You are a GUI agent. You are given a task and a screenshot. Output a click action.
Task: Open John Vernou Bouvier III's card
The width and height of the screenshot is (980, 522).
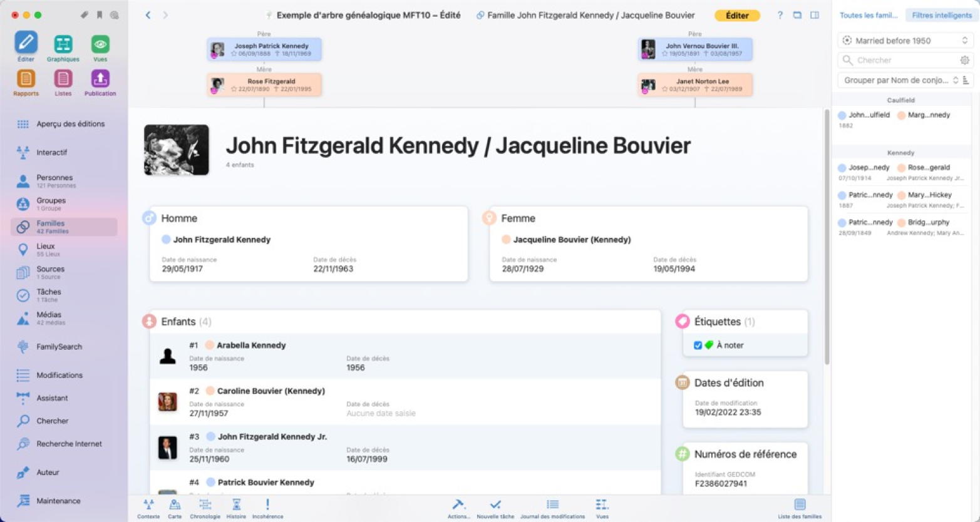coord(695,49)
